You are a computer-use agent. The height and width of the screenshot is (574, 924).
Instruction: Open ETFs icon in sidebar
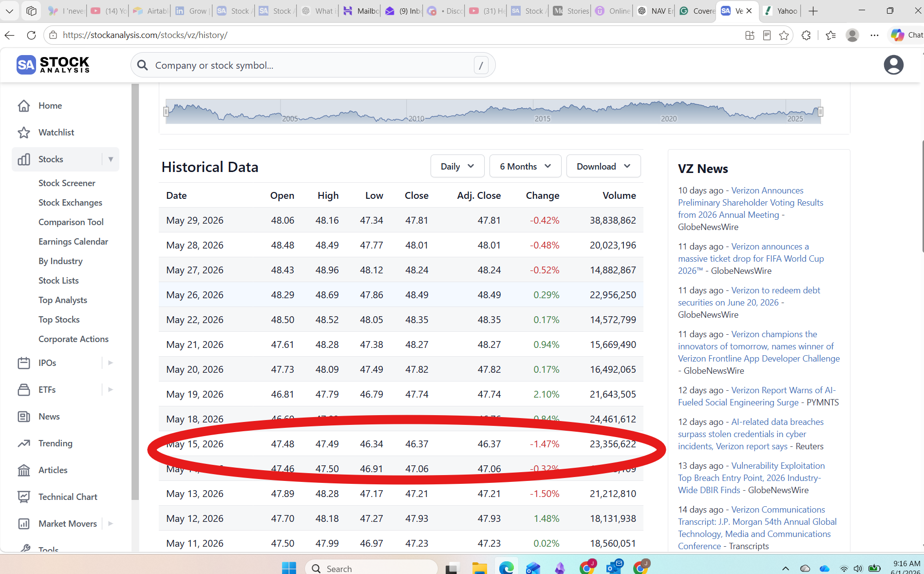pyautogui.click(x=24, y=390)
